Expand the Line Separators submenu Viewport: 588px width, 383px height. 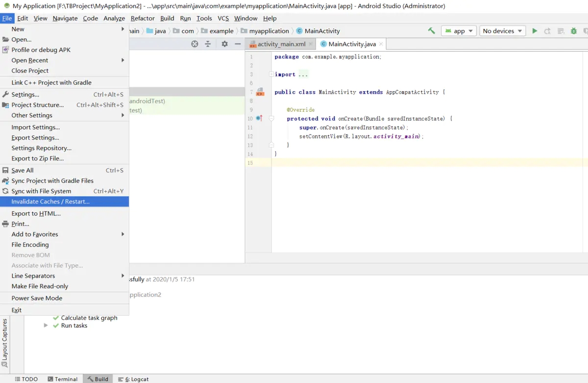tap(64, 276)
